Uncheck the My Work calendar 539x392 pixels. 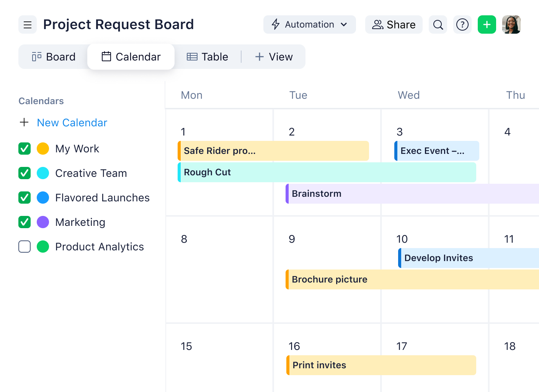(24, 149)
